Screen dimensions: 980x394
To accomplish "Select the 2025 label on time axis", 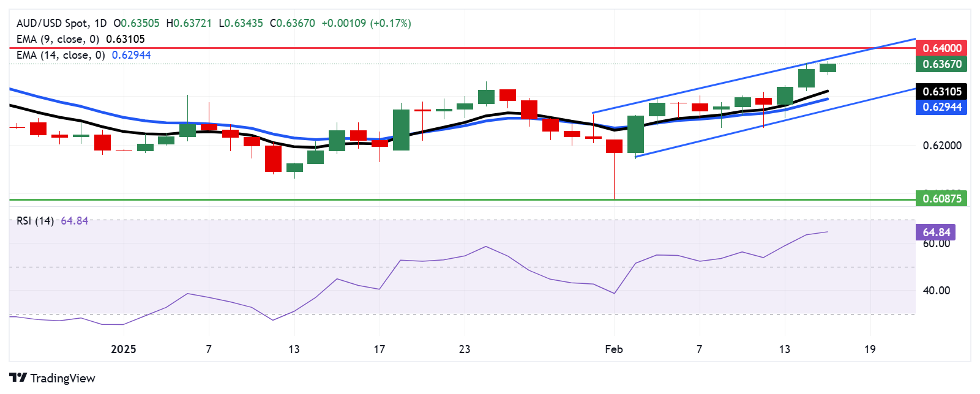I will coord(123,349).
